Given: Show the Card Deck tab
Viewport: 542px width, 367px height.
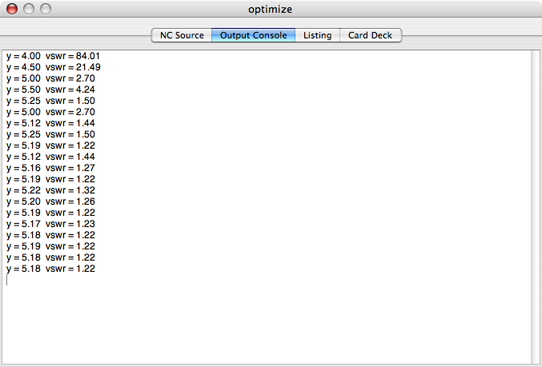Looking at the screenshot, I should (370, 35).
